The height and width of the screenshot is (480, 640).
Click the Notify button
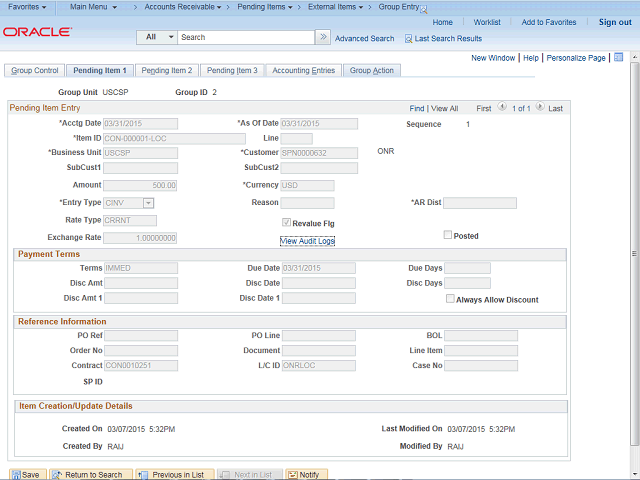coord(306,474)
